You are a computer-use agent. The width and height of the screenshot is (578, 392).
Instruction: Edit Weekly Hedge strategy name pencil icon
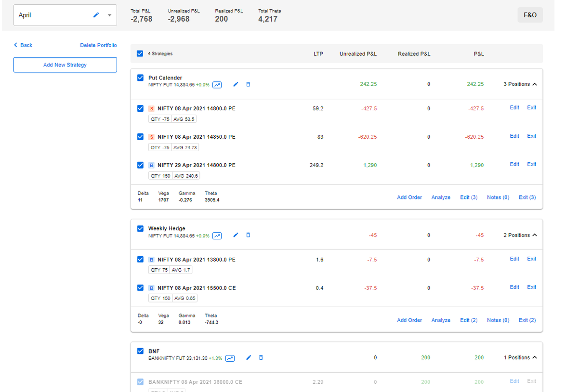tap(236, 235)
